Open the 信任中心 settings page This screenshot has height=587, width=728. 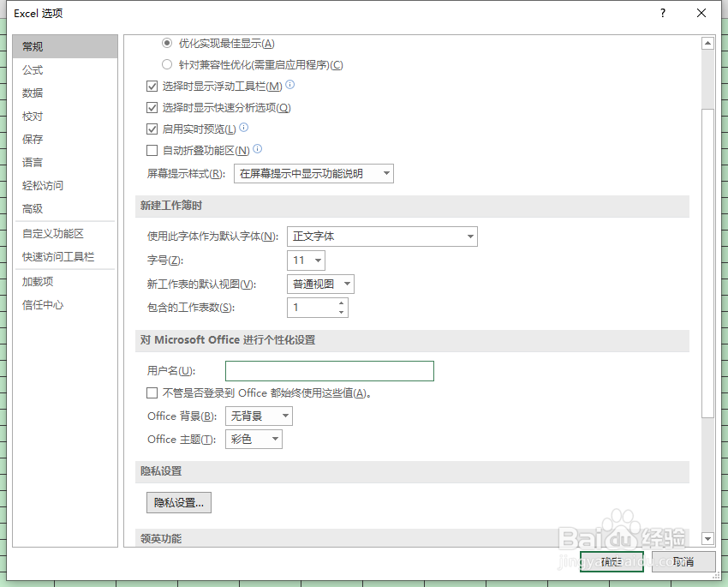coord(41,304)
